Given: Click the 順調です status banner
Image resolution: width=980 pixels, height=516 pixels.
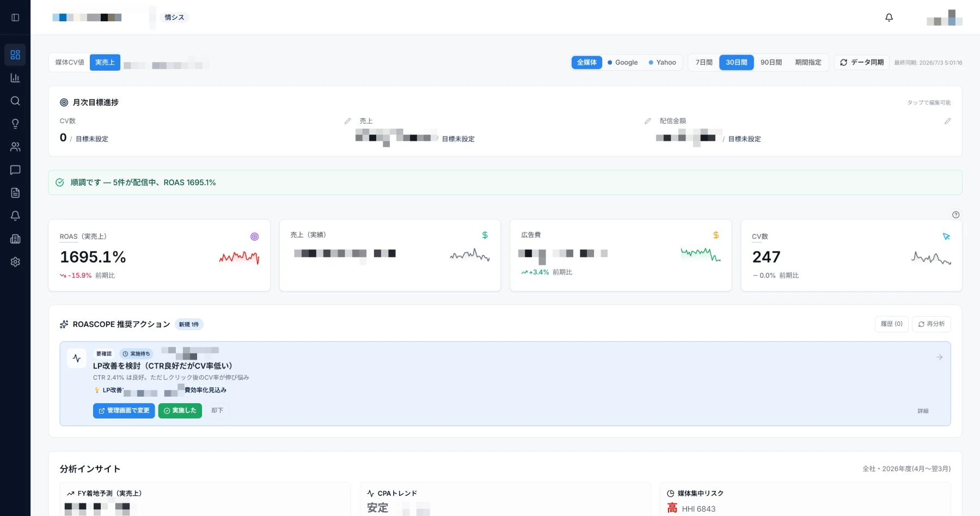Looking at the screenshot, I should coord(505,183).
